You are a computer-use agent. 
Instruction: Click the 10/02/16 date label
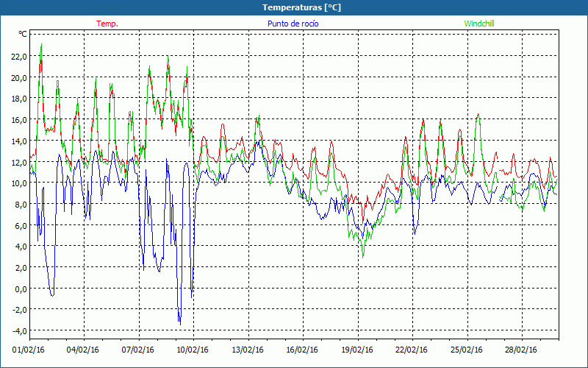193,350
